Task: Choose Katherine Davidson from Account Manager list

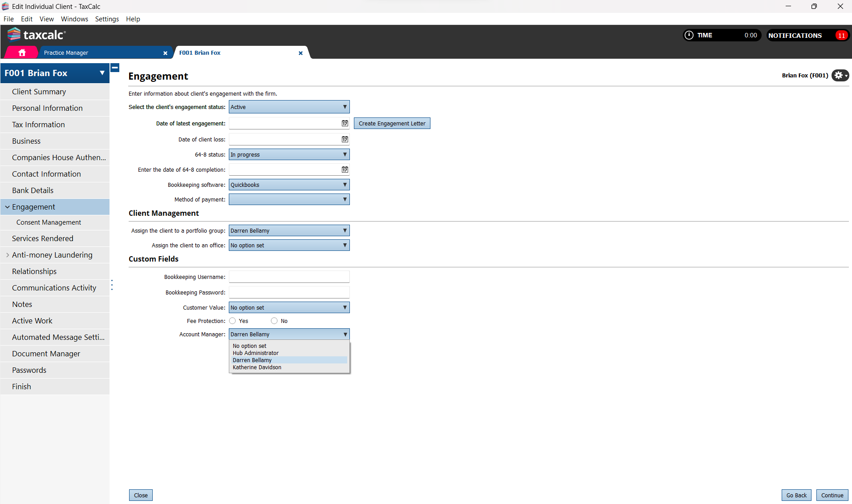Action: [x=257, y=367]
